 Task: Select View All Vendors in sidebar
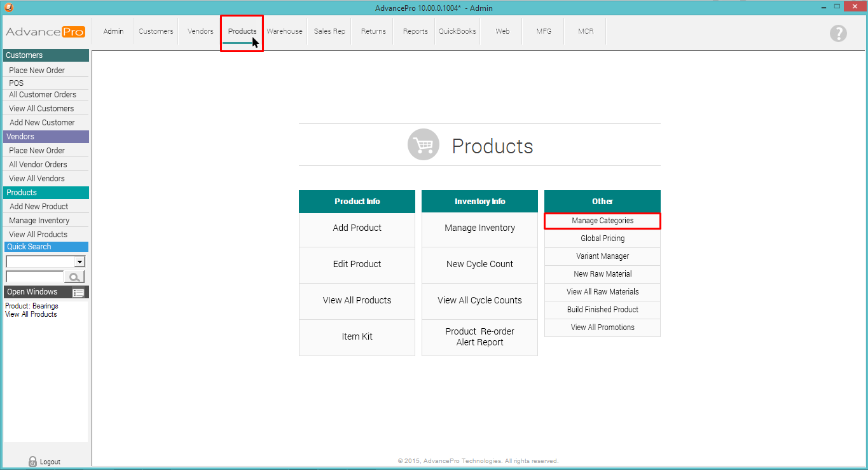37,179
